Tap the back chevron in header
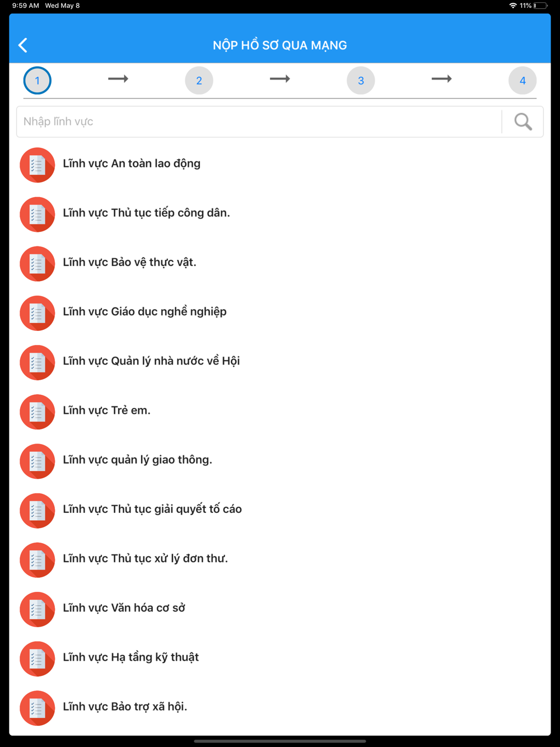Screen dimensions: 560x747 23,45
